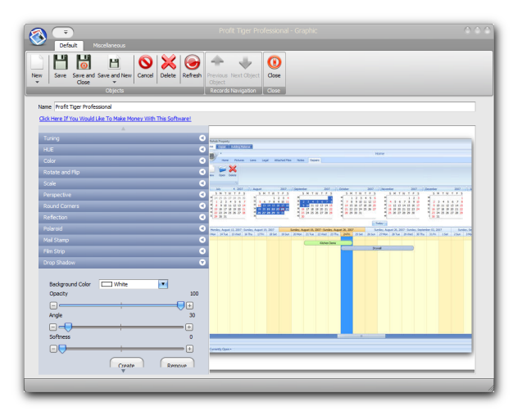Decrease Opacity with the minus button
Viewport: 522px width, 420px height.
(x=53, y=305)
